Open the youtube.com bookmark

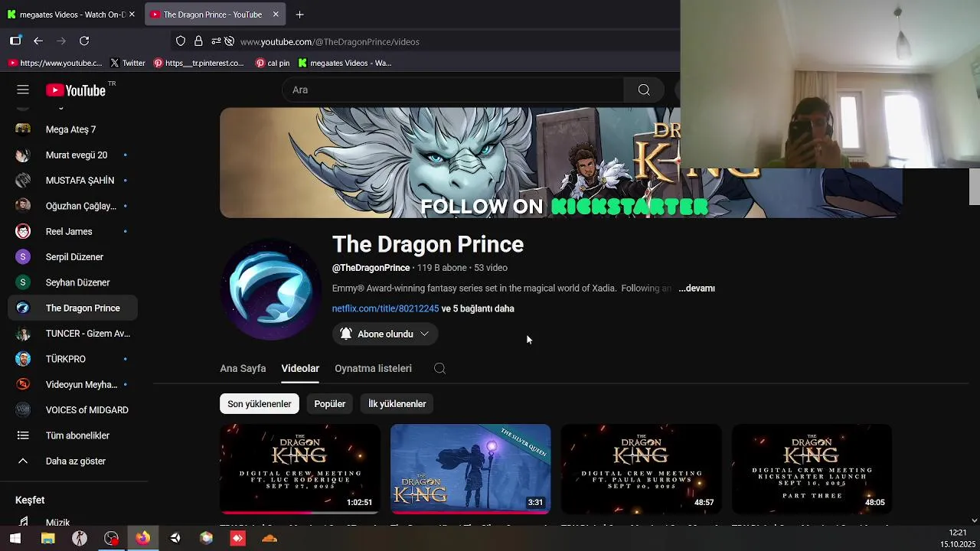[x=54, y=63]
